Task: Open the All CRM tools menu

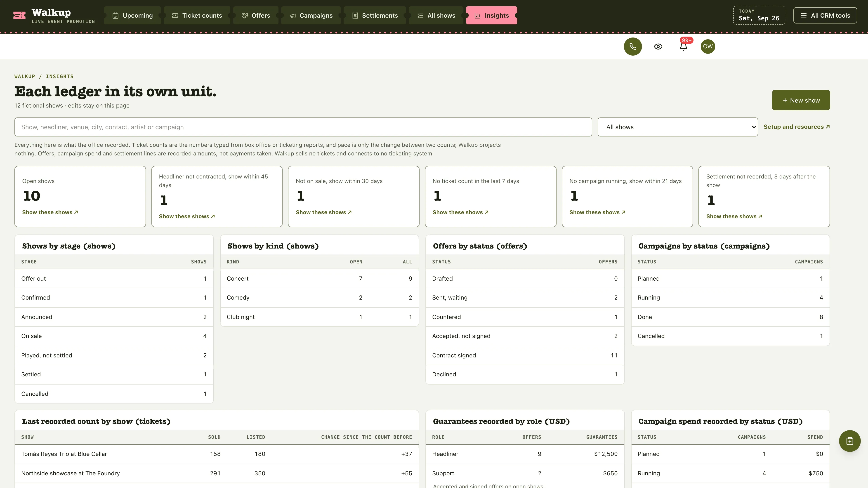Action: [825, 16]
